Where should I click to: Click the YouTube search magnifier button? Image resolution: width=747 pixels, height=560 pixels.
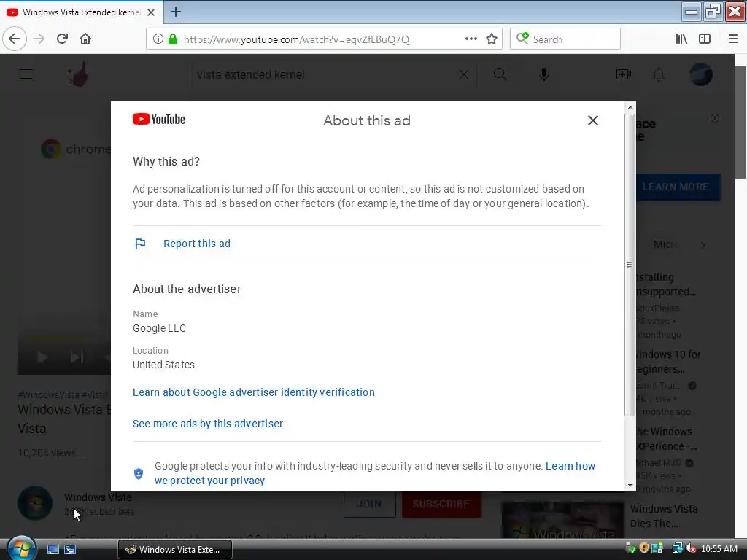pos(500,74)
